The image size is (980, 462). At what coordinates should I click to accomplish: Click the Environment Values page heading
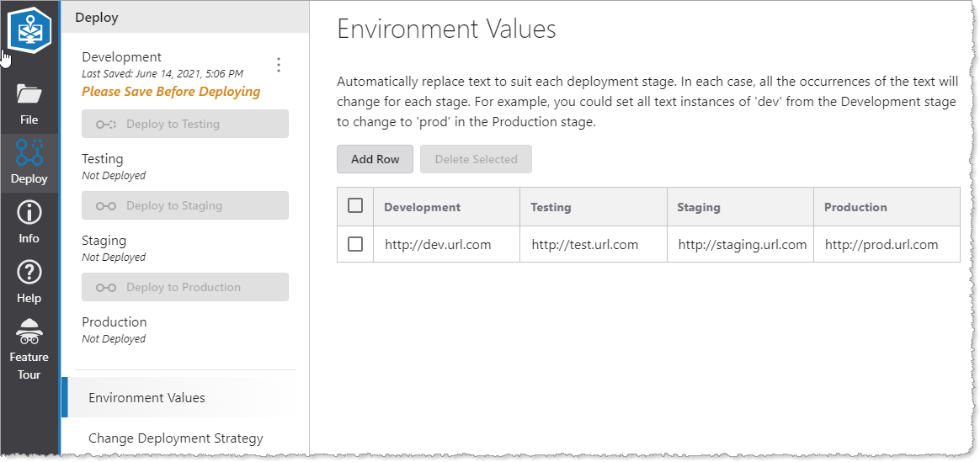click(446, 29)
